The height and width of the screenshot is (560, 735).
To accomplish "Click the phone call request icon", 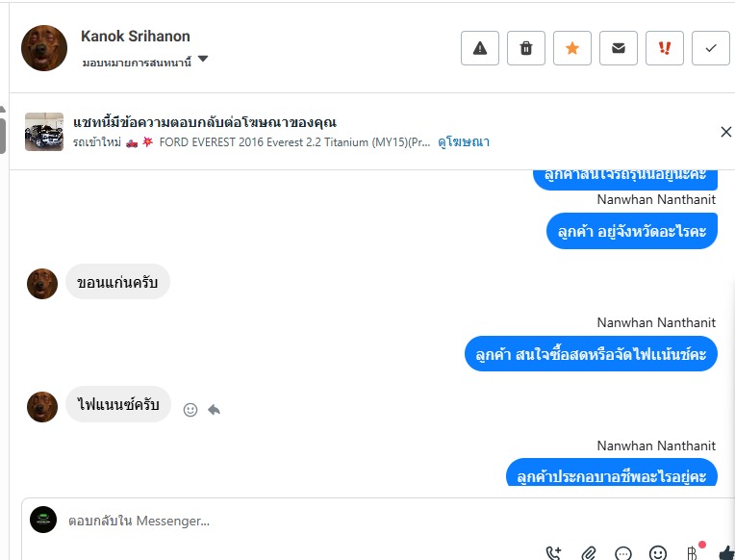I will coord(554,553).
